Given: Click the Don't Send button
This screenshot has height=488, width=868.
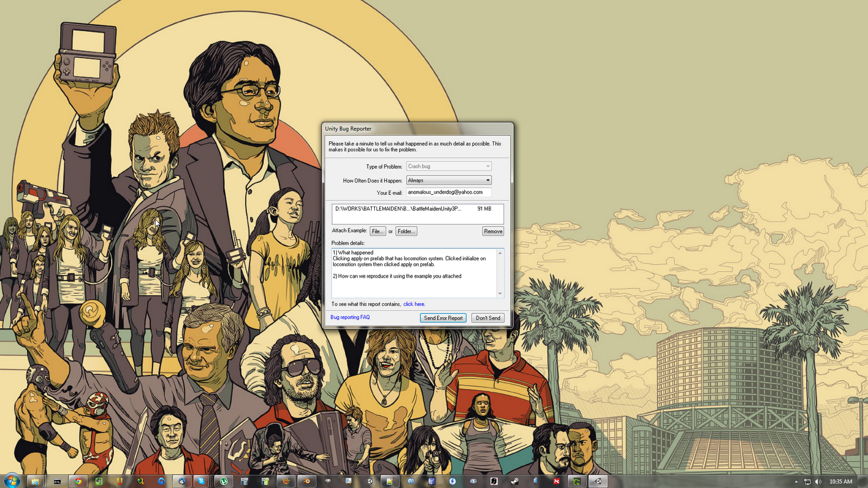Looking at the screenshot, I should [488, 318].
